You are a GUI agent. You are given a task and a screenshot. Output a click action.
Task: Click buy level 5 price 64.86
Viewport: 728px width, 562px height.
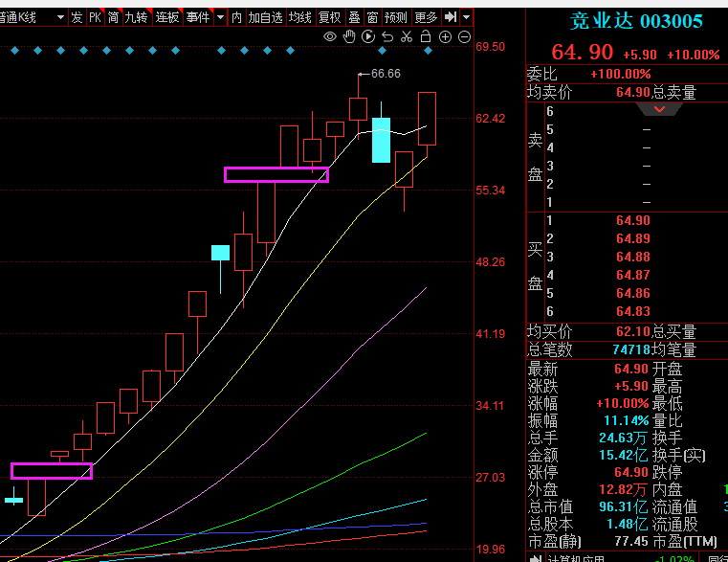633,293
